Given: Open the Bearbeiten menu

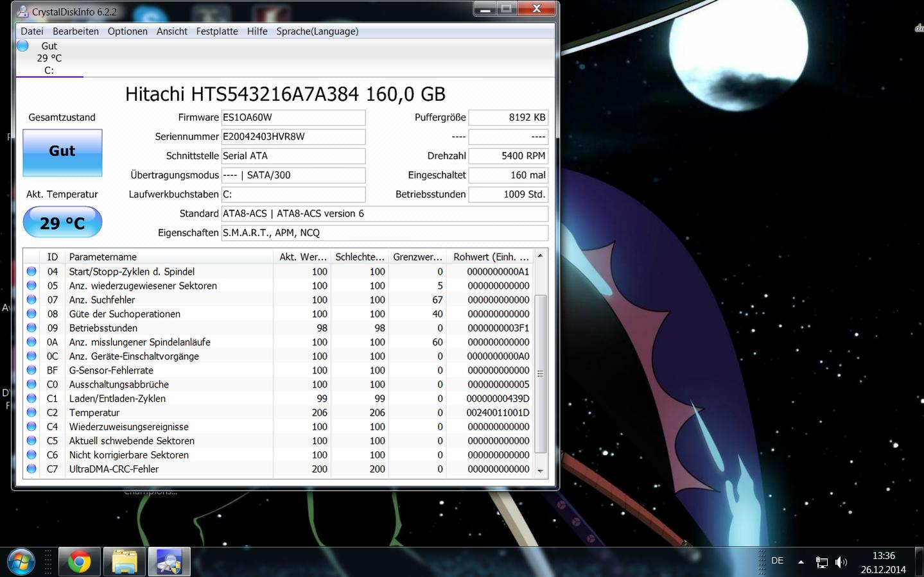Looking at the screenshot, I should click(76, 31).
